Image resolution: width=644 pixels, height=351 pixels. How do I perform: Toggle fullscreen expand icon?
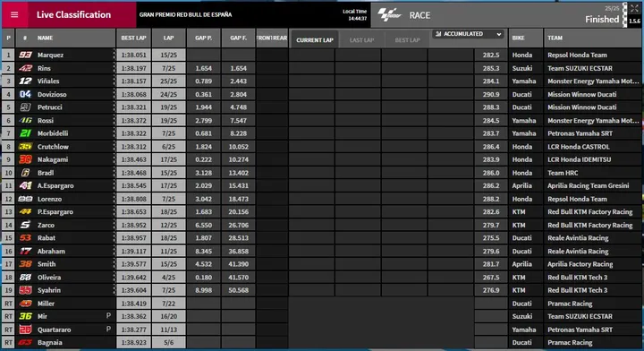pyautogui.click(x=634, y=8)
